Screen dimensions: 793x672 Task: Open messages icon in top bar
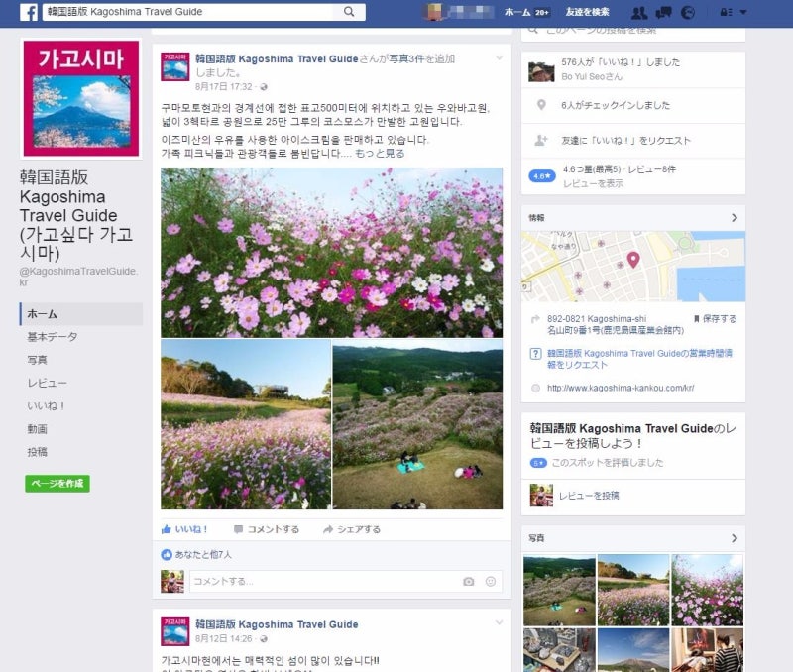(663, 13)
